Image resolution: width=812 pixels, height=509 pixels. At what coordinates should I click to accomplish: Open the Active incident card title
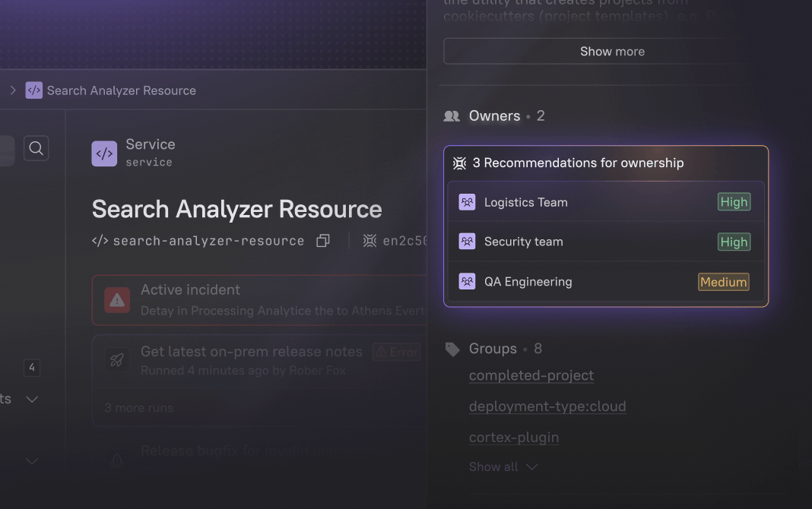[191, 289]
